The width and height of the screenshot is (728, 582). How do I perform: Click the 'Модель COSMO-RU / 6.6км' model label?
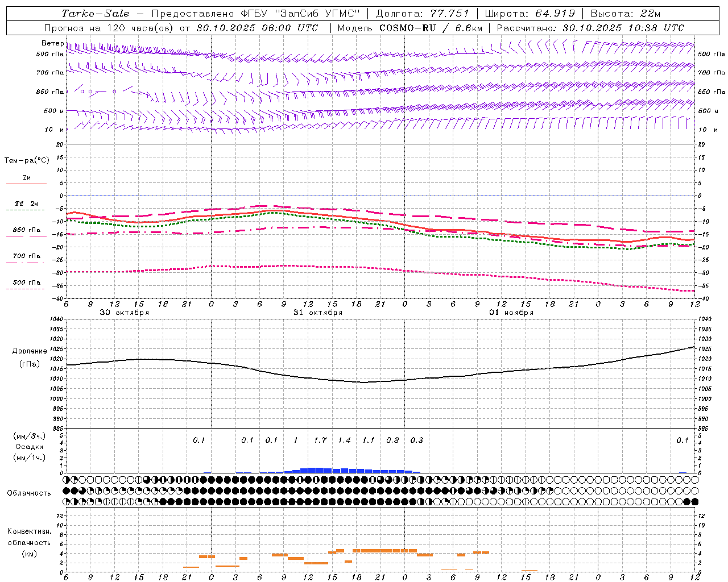[410, 28]
